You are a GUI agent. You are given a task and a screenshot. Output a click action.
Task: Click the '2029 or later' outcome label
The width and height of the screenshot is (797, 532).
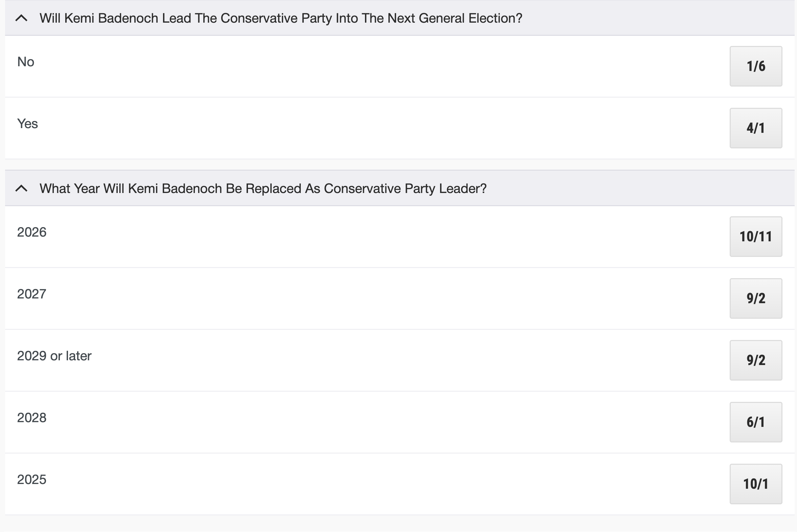54,356
